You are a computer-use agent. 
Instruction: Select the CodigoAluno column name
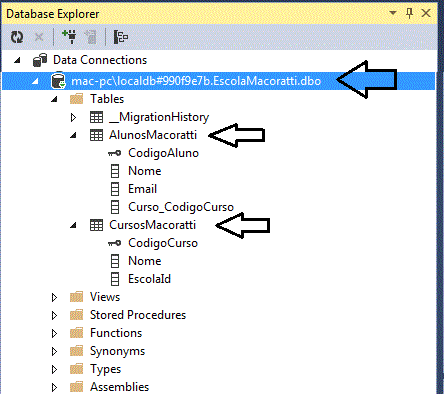coord(164,153)
